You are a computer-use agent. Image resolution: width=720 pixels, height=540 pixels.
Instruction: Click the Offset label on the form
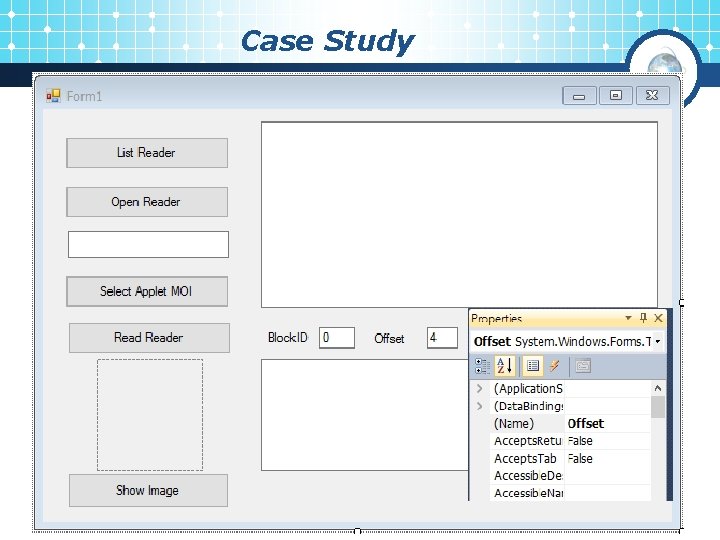click(389, 338)
